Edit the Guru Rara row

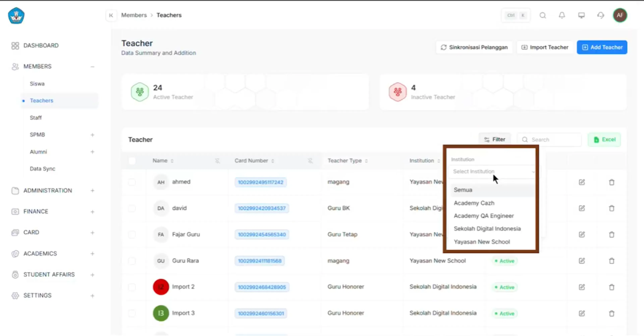tap(581, 261)
